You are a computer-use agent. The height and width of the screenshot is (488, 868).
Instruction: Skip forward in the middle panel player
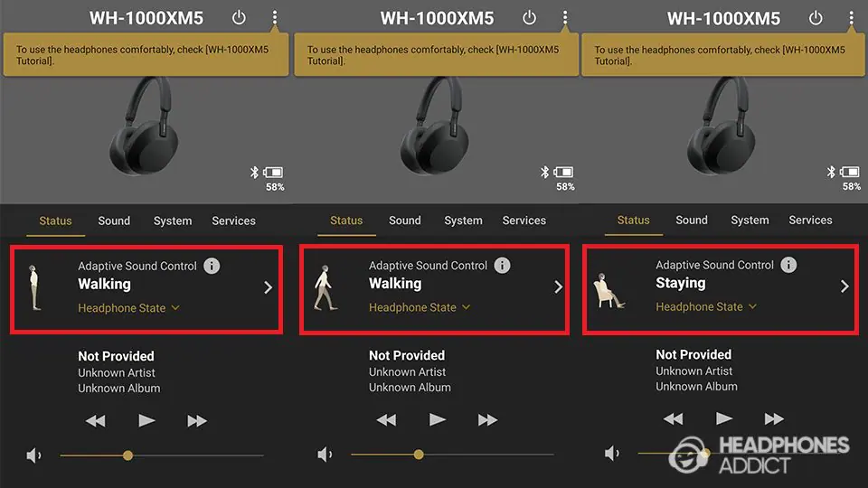487,420
